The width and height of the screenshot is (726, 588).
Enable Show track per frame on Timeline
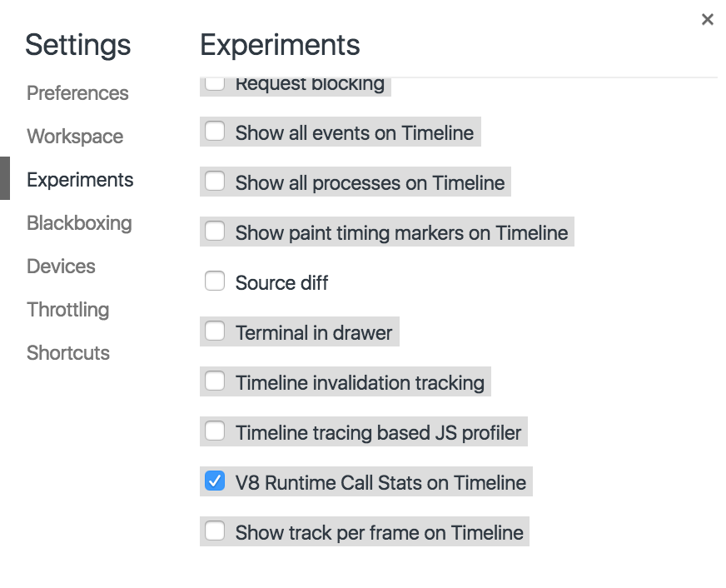point(215,531)
